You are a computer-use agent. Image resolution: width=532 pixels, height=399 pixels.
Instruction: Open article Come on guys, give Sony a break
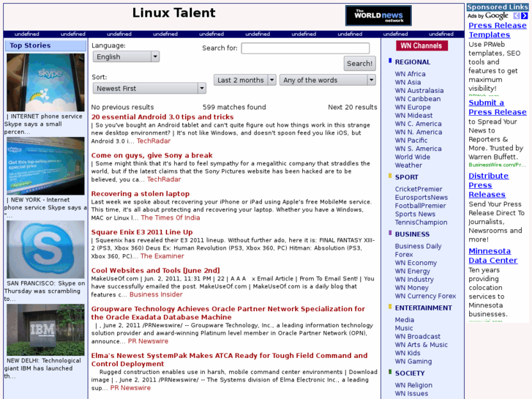coord(151,155)
